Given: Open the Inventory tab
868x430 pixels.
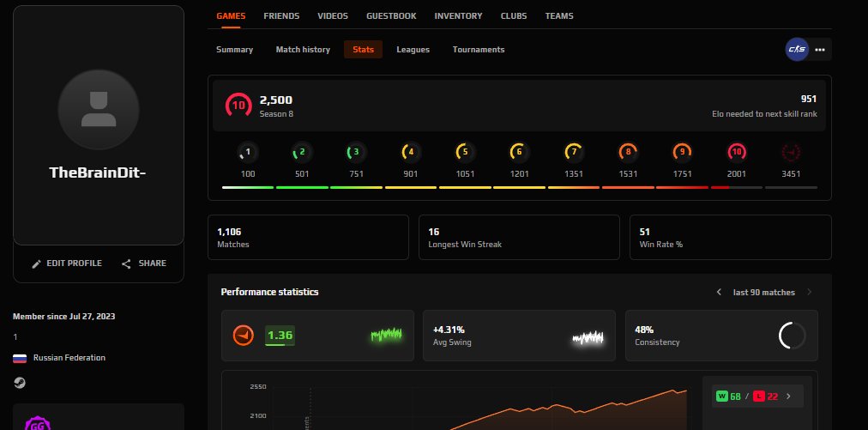Looking at the screenshot, I should point(458,16).
